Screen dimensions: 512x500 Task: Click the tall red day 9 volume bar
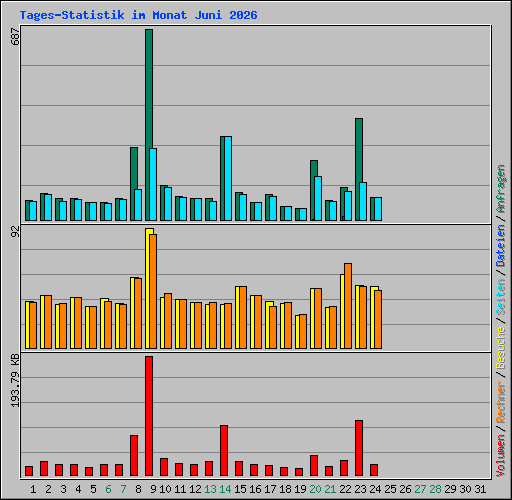click(x=149, y=416)
